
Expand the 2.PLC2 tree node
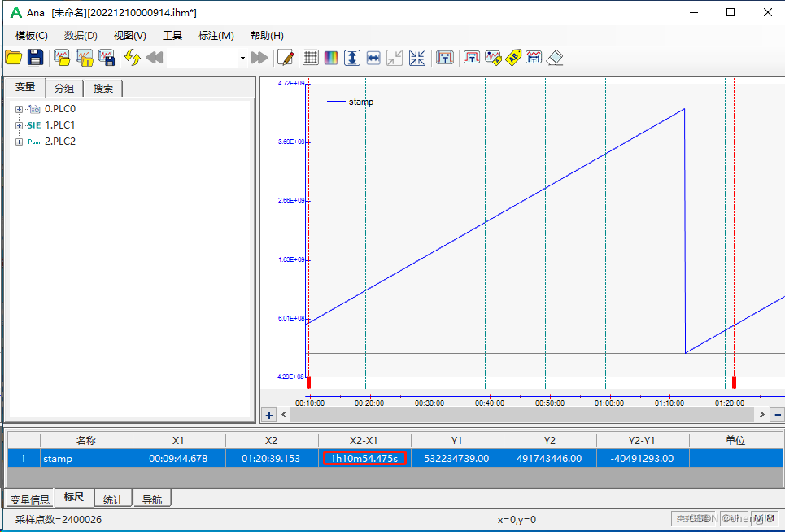point(19,142)
